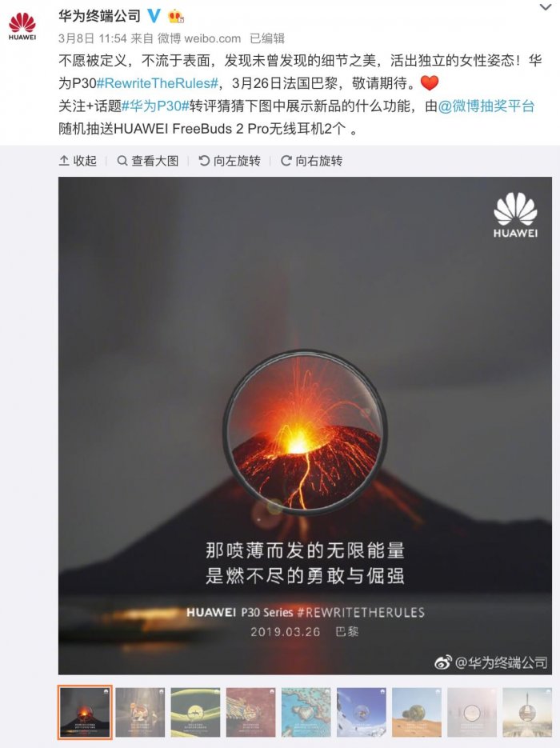Image resolution: width=560 pixels, height=748 pixels.
Task: Open the 华为终端公司 account name
Action: pos(100,16)
